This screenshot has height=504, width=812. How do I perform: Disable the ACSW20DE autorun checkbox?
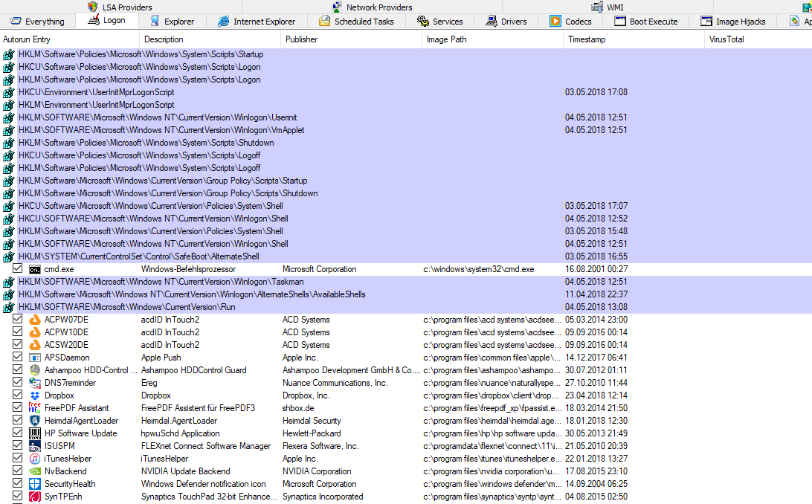click(x=18, y=344)
